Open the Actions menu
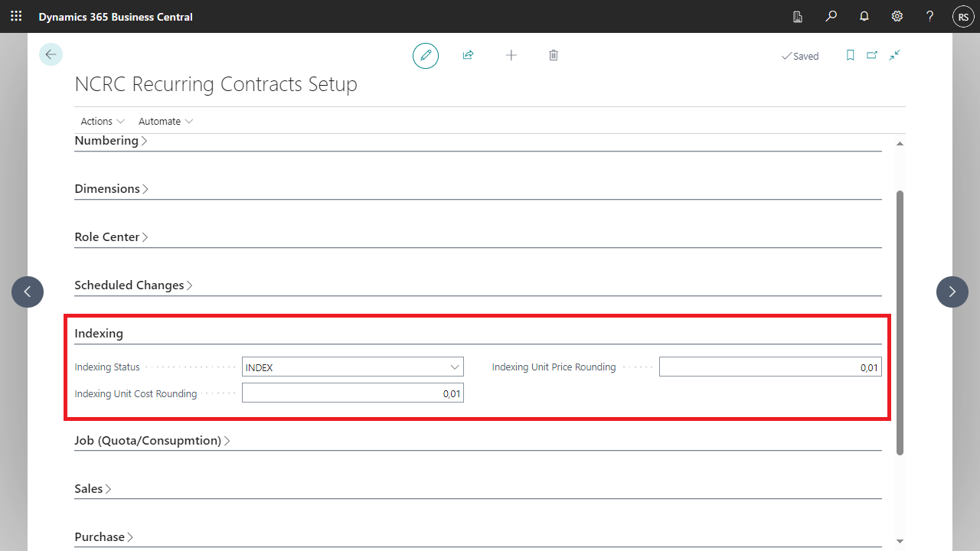Screen dimensions: 980x551 (103, 122)
